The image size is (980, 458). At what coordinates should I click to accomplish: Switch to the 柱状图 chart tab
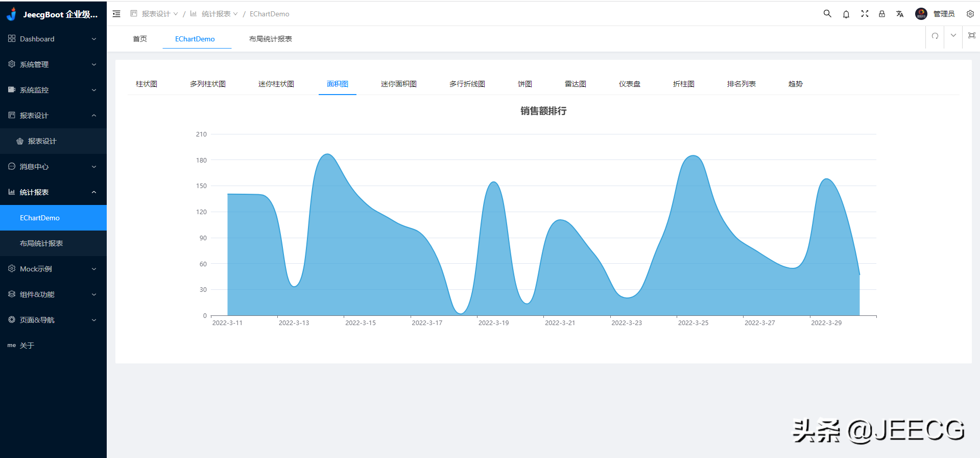click(x=147, y=84)
